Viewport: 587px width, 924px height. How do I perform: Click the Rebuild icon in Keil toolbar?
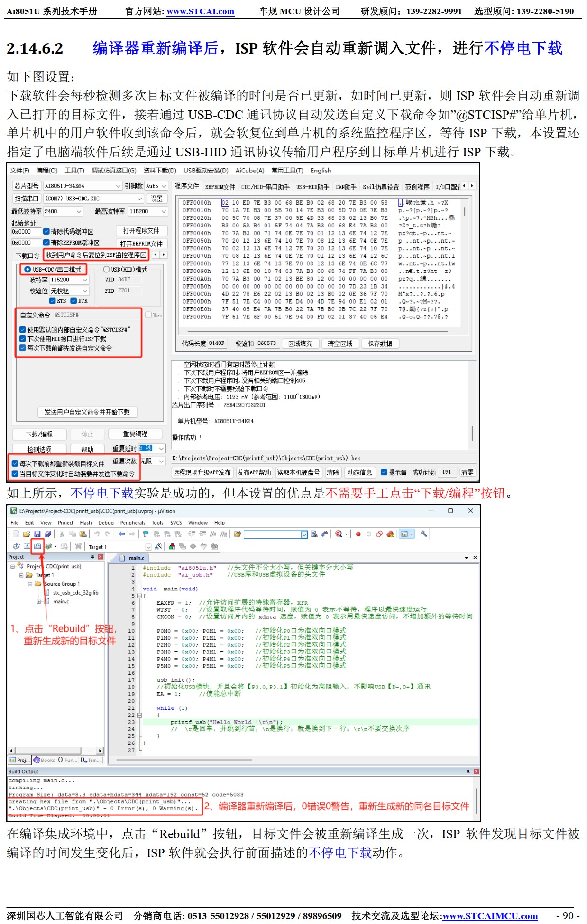[37, 546]
